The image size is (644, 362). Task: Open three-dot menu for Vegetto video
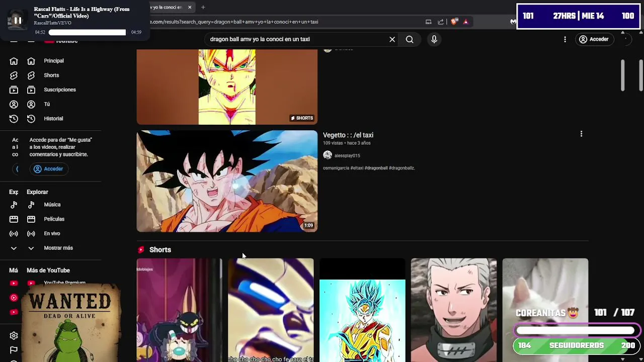(581, 134)
